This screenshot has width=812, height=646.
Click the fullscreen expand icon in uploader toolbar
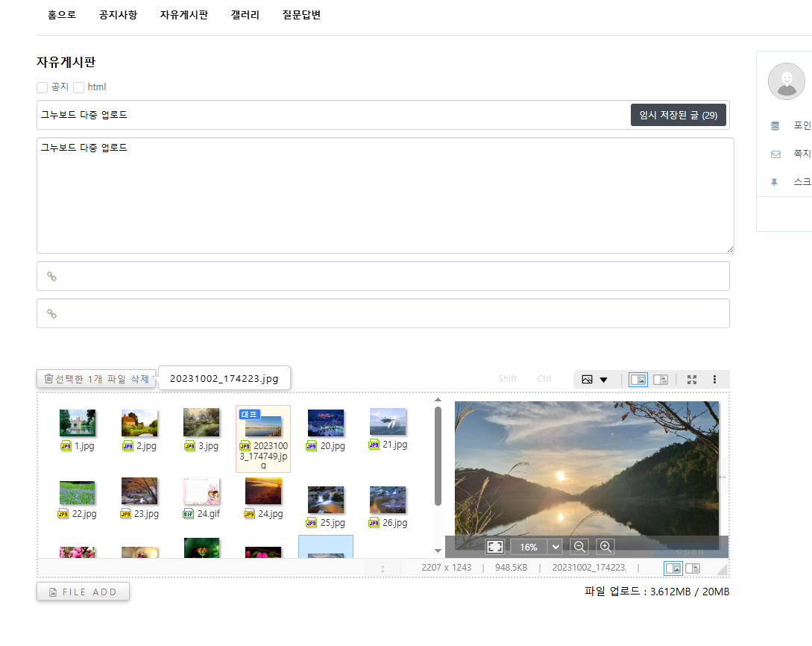click(x=692, y=379)
